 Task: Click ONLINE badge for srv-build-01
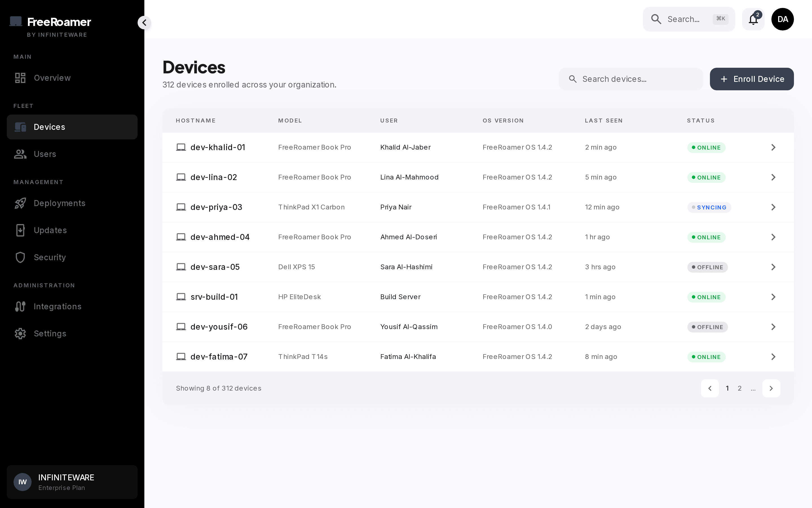(x=706, y=297)
